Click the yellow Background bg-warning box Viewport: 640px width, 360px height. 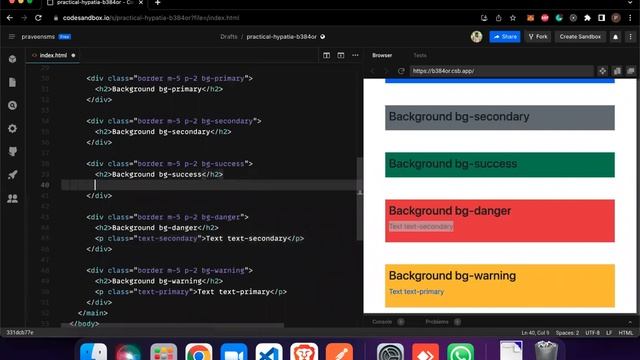(x=500, y=286)
